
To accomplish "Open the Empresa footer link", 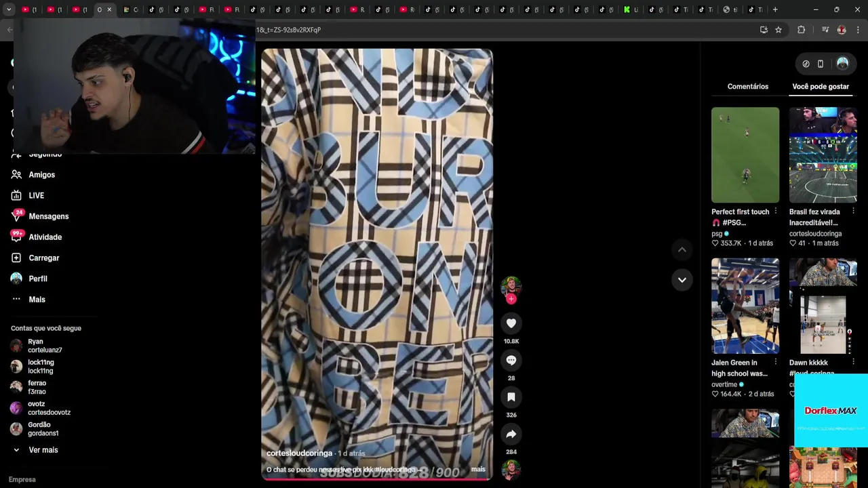I will tap(22, 480).
